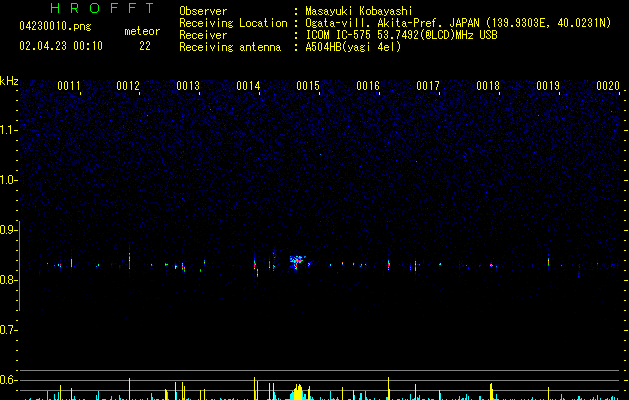Click the meteor label
This screenshot has width=629, height=400.
pos(142,31)
